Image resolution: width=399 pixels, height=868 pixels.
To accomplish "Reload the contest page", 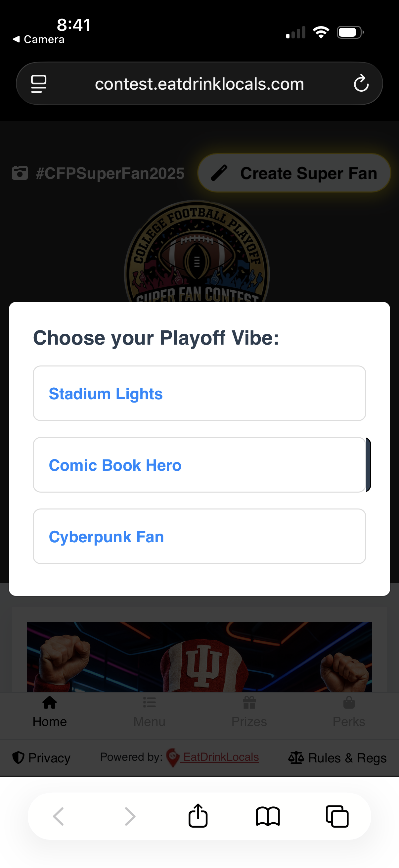I will 361,83.
